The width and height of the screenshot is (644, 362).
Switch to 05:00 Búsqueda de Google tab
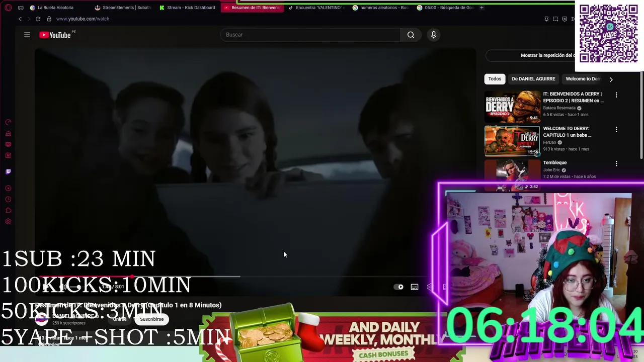click(x=445, y=8)
